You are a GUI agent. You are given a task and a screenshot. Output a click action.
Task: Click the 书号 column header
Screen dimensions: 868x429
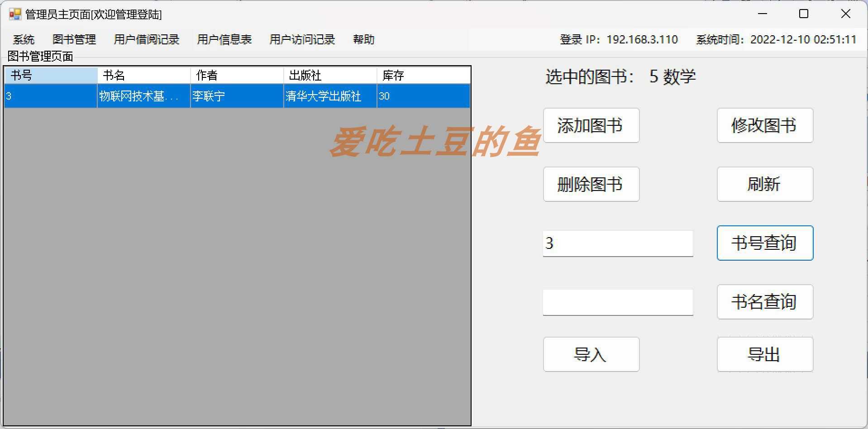pyautogui.click(x=50, y=75)
